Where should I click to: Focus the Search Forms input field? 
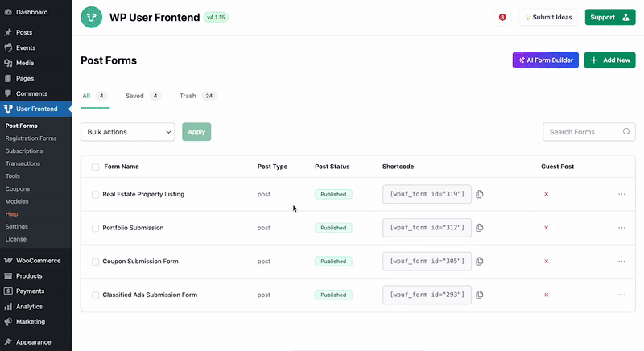pyautogui.click(x=589, y=132)
